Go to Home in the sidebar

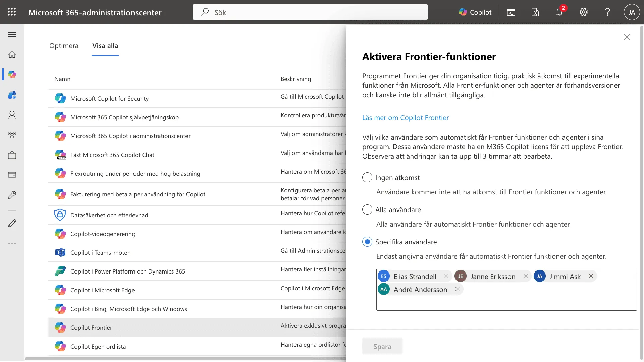(12, 55)
